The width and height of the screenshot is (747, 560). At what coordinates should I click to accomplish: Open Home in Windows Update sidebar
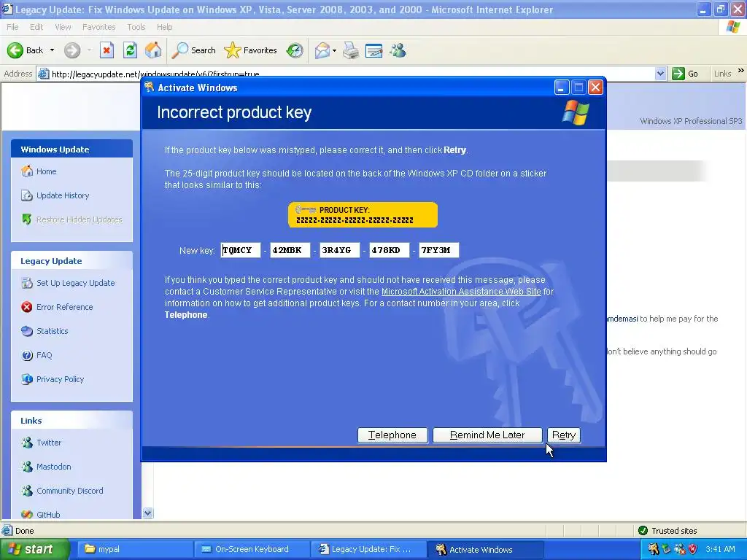coord(46,171)
